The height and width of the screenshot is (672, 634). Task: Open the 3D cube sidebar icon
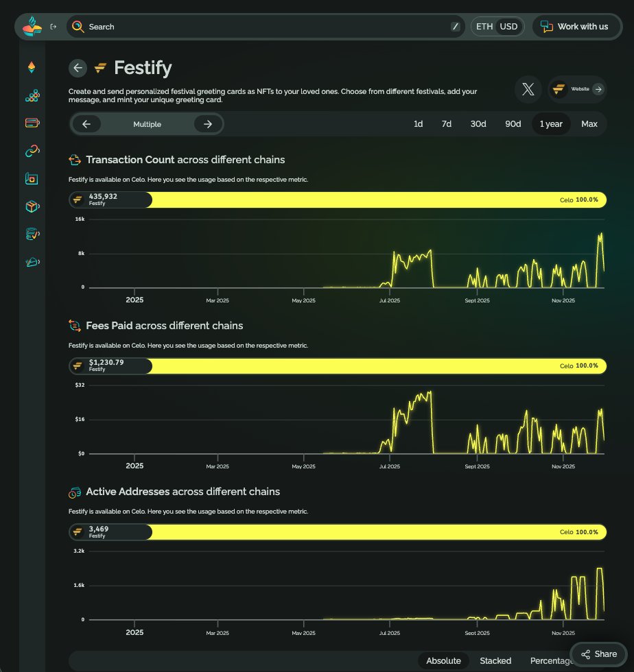coord(32,206)
